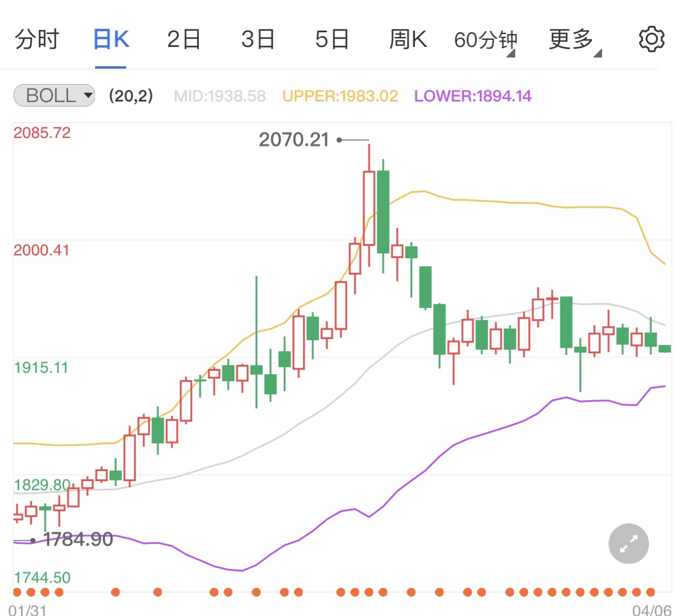Image resolution: width=686 pixels, height=616 pixels.
Task: Click the 1915.11 axis label
Action: point(41,367)
